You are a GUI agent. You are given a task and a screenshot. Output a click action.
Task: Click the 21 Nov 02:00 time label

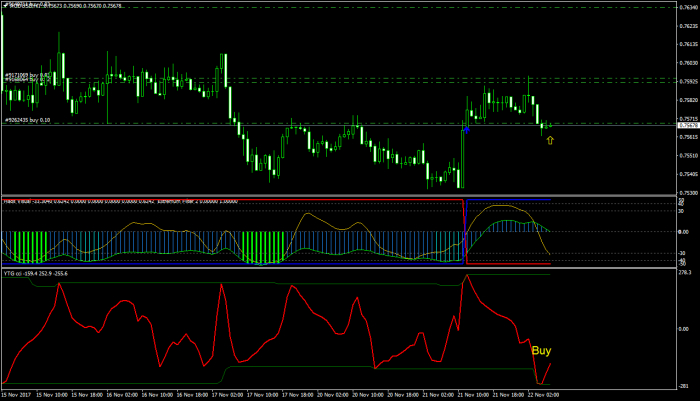pyautogui.click(x=438, y=395)
